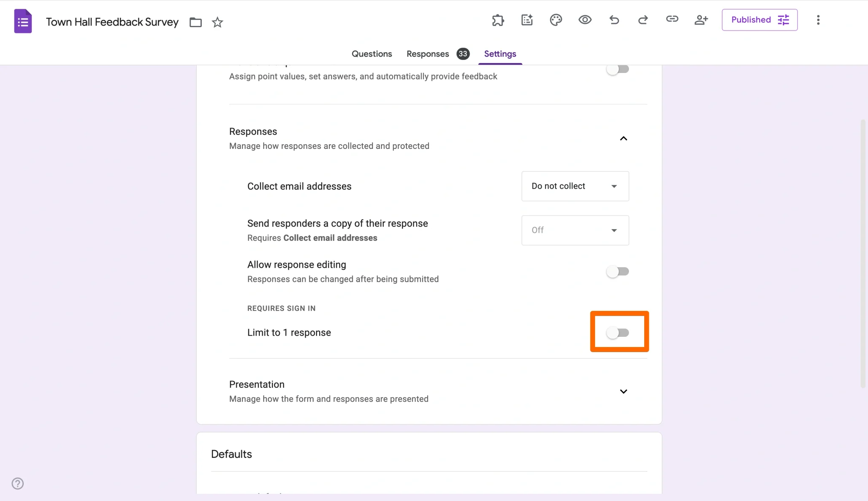
Task: Open the Google Forms home icon
Action: click(23, 21)
